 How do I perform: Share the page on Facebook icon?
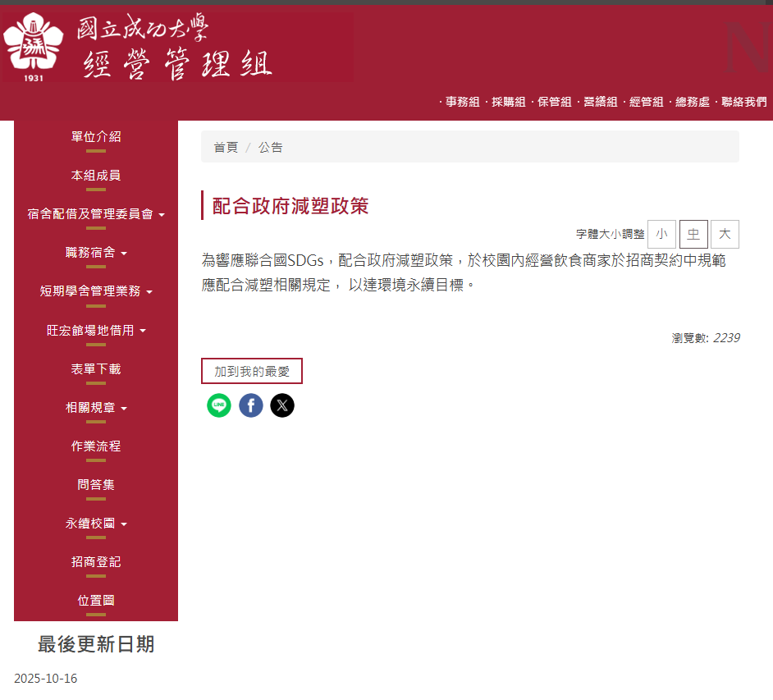point(251,405)
